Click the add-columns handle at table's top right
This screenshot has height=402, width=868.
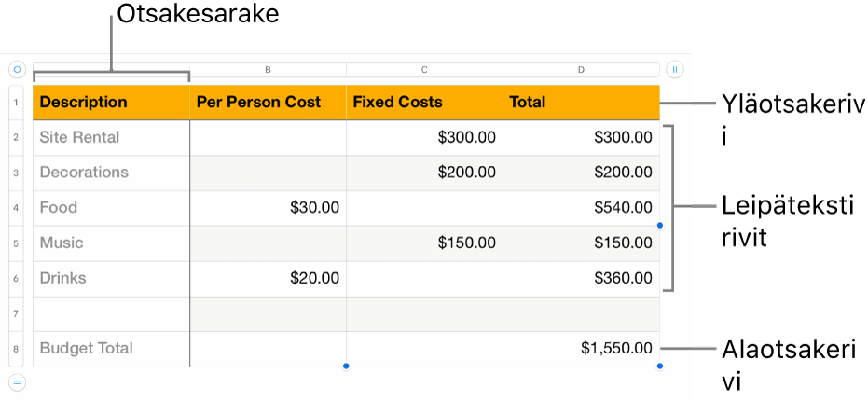[x=675, y=69]
